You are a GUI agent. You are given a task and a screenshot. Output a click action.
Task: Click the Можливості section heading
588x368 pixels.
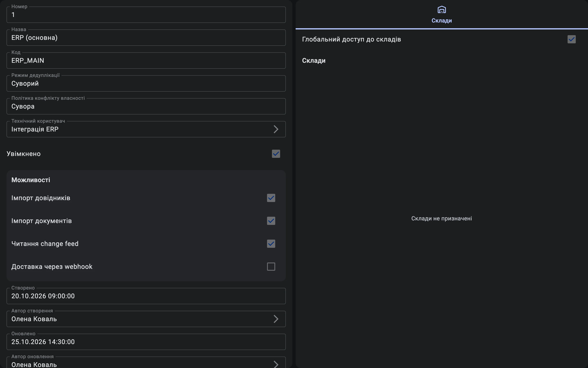click(x=31, y=180)
